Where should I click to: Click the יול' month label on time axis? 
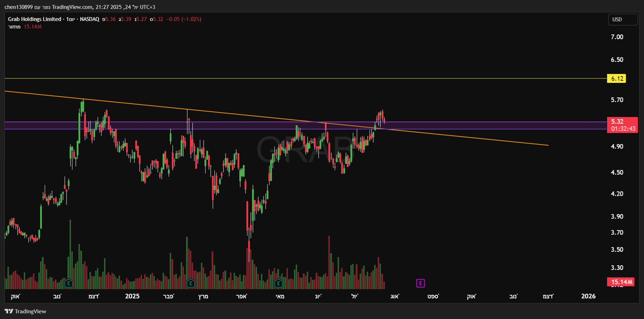tap(355, 296)
